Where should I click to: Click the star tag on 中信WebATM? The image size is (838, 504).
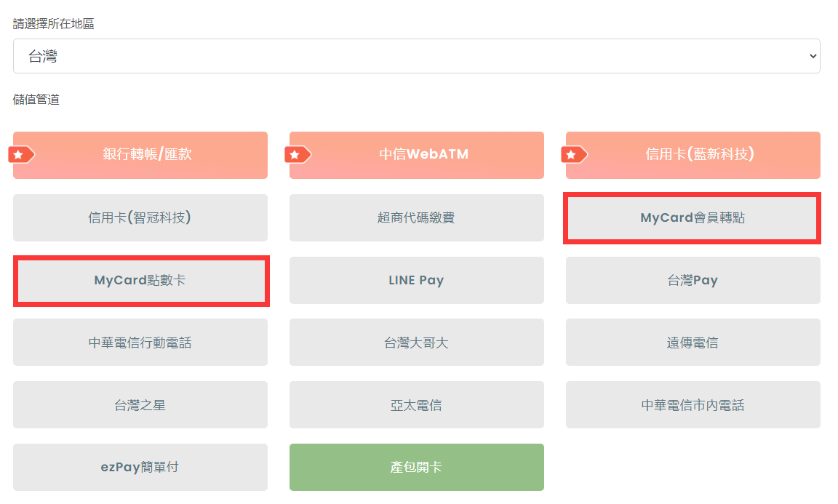[298, 155]
